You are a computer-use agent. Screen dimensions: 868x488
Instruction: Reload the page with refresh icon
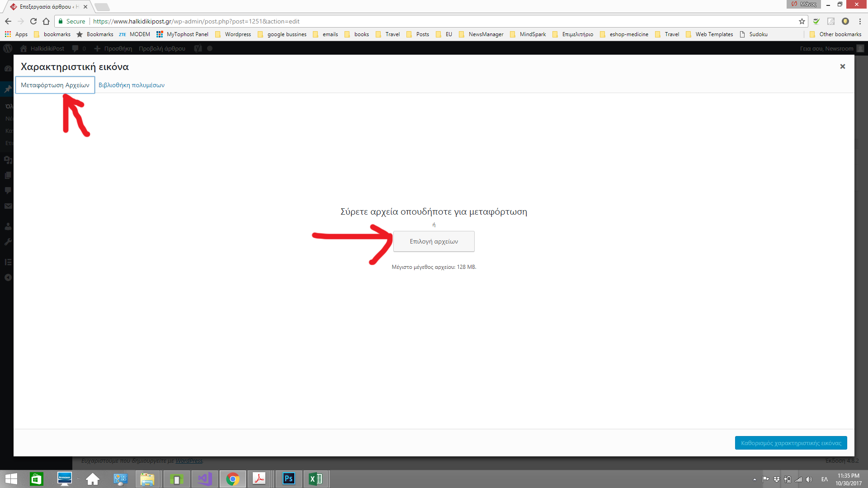click(x=33, y=21)
